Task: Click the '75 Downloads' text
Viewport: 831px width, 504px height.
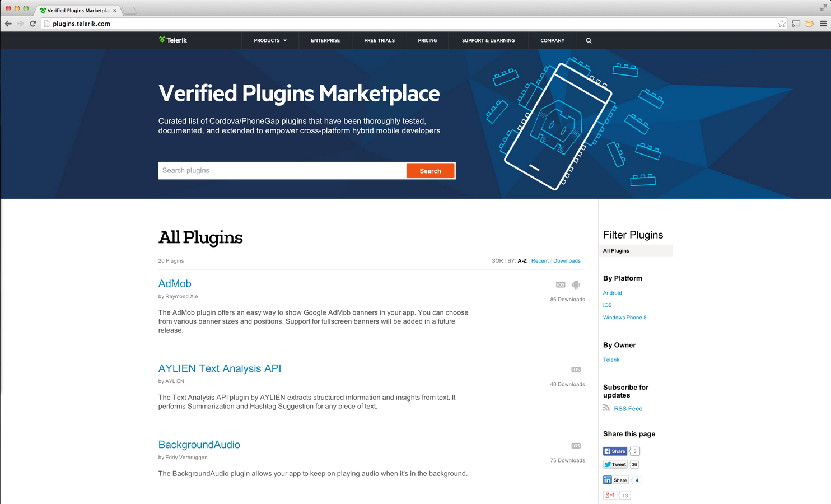Action: pos(567,461)
